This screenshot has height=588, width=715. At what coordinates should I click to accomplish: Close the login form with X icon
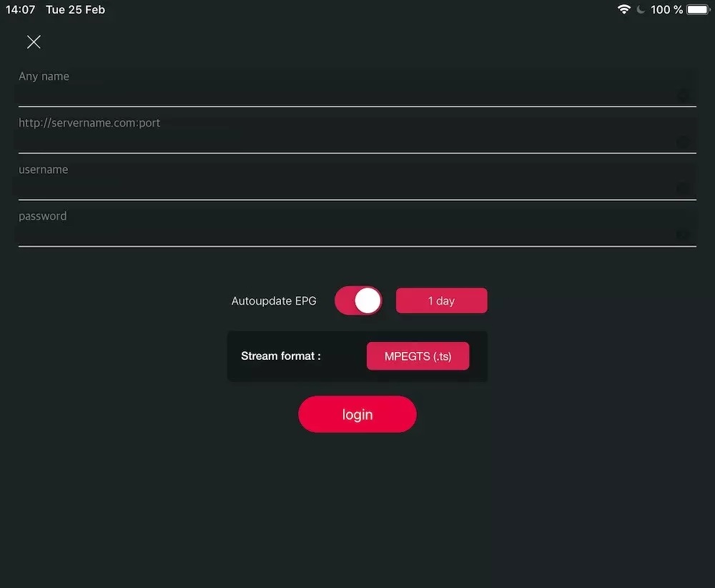34,42
